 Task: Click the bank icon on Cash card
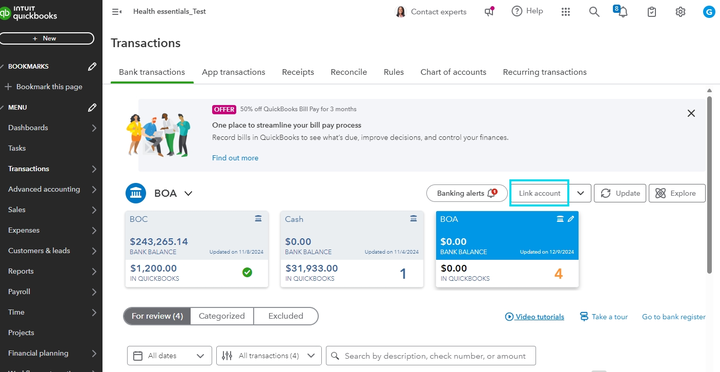click(x=414, y=219)
